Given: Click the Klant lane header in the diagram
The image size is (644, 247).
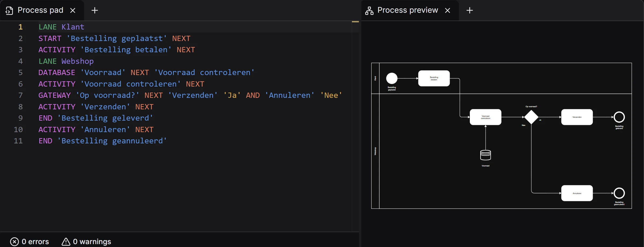Looking at the screenshot, I should coord(375,78).
